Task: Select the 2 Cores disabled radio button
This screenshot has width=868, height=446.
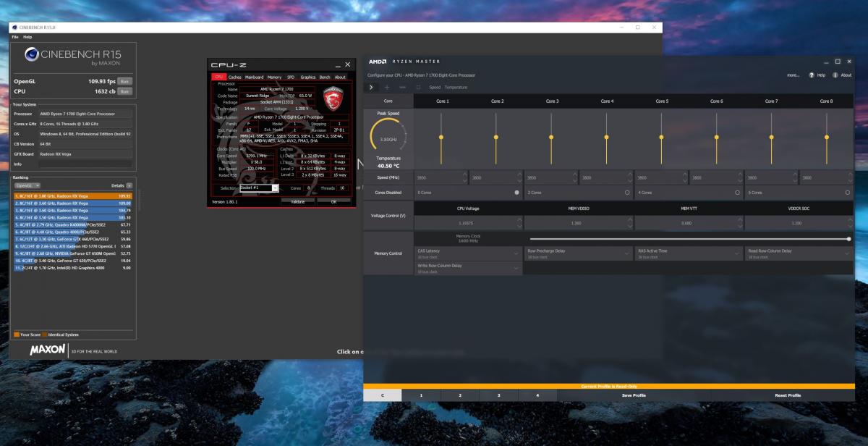Action: pyautogui.click(x=626, y=193)
